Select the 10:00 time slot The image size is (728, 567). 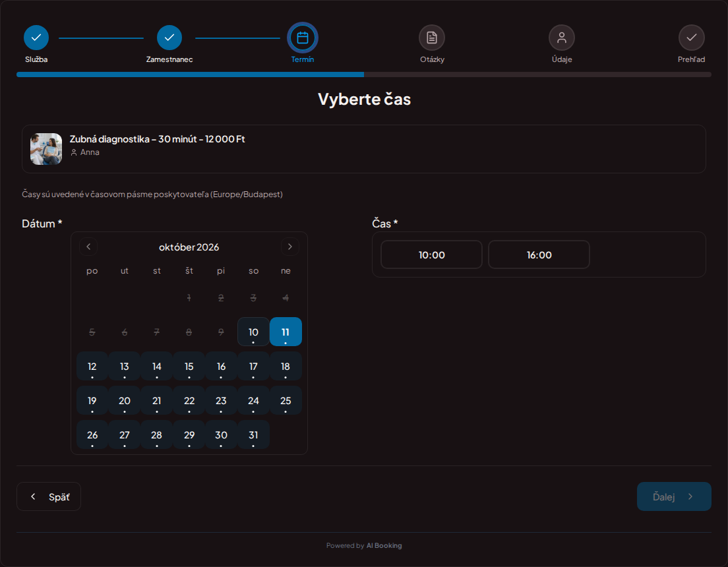(x=432, y=254)
